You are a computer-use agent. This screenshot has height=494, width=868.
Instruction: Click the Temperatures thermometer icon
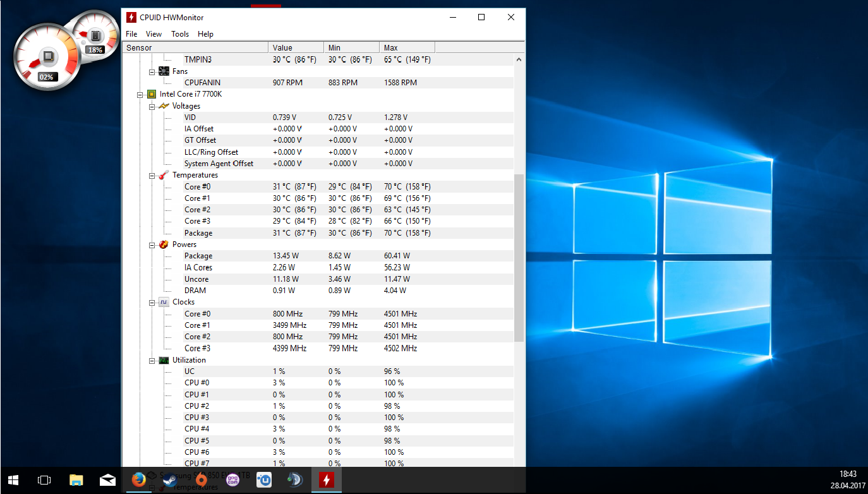[x=164, y=175]
